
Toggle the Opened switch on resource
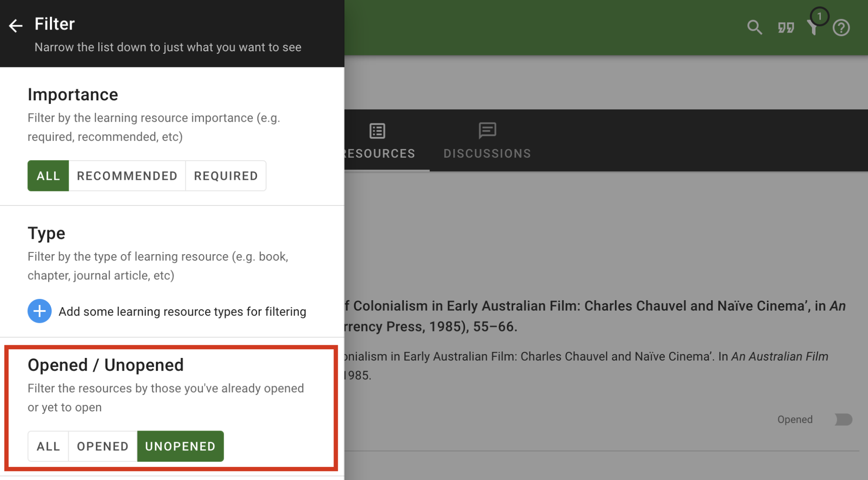[843, 419]
